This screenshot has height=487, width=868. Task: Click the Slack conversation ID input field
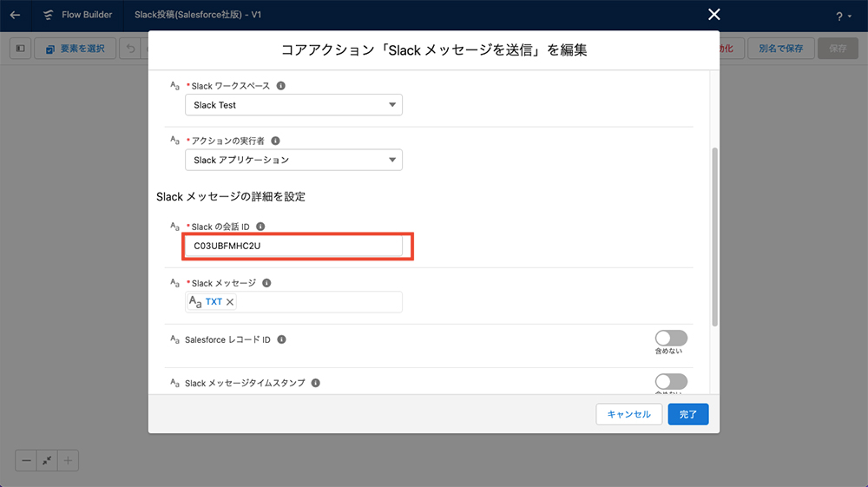293,246
